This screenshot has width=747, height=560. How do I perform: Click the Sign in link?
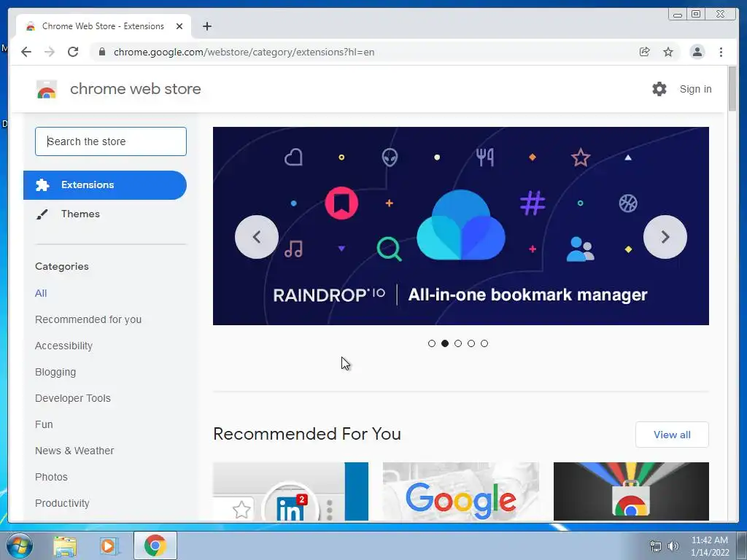[695, 89]
